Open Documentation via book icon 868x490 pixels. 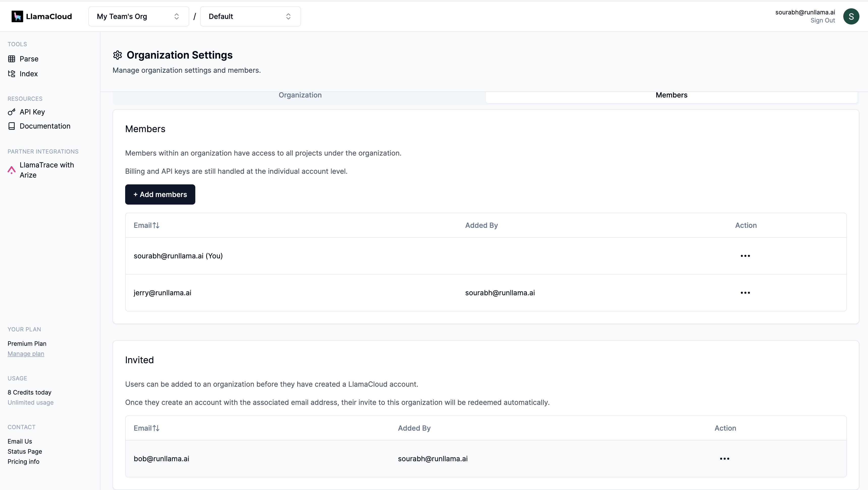pyautogui.click(x=12, y=126)
